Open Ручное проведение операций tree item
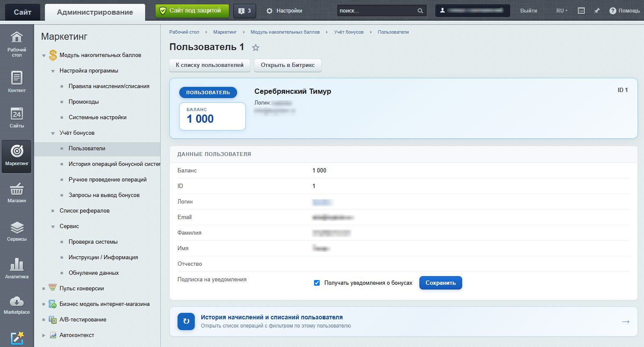 pos(108,180)
